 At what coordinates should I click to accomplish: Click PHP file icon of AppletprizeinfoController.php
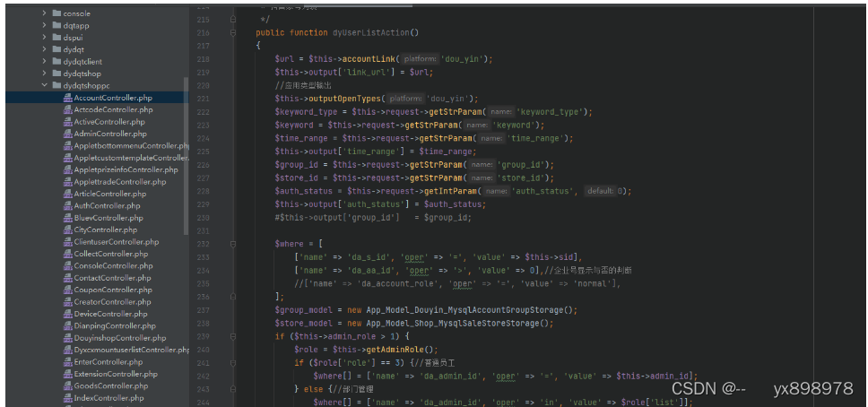tap(67, 170)
